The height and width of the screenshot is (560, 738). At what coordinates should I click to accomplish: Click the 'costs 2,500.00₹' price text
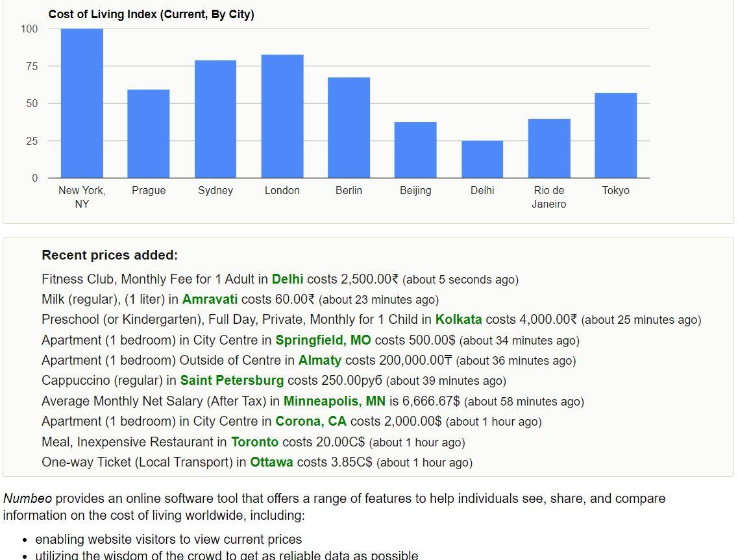(352, 279)
